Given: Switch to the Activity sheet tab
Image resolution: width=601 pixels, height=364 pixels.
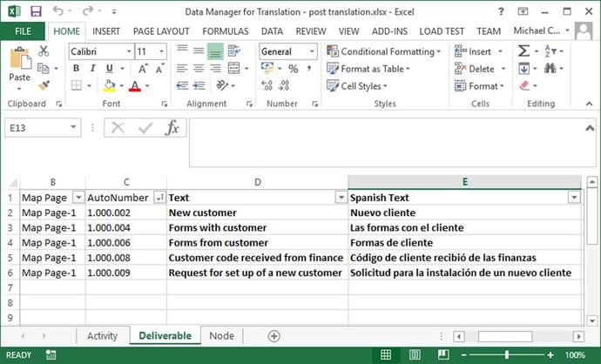Looking at the screenshot, I should [102, 336].
